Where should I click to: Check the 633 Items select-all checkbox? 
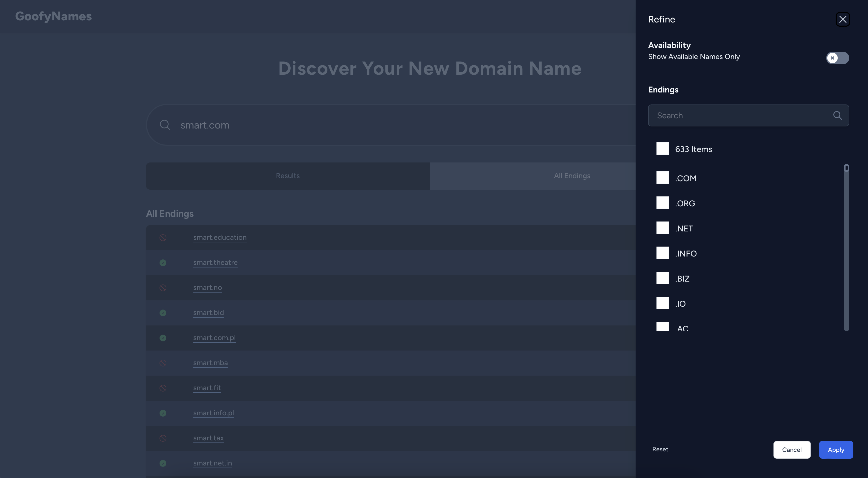point(662,148)
